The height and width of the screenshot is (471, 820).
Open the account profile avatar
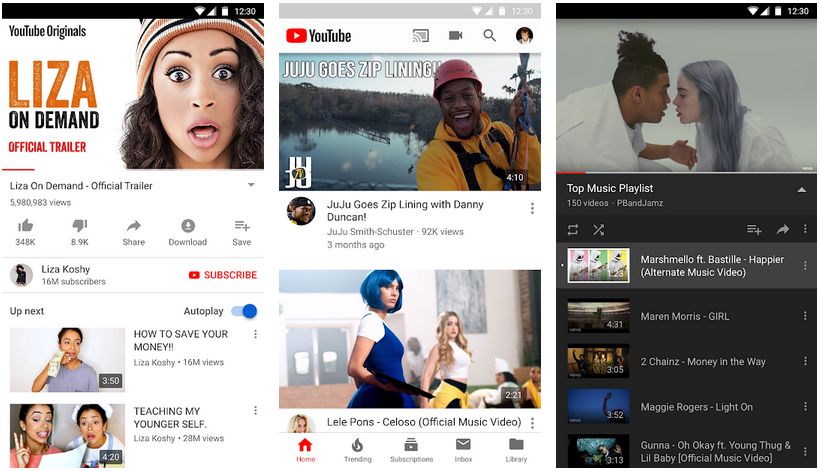tap(524, 36)
